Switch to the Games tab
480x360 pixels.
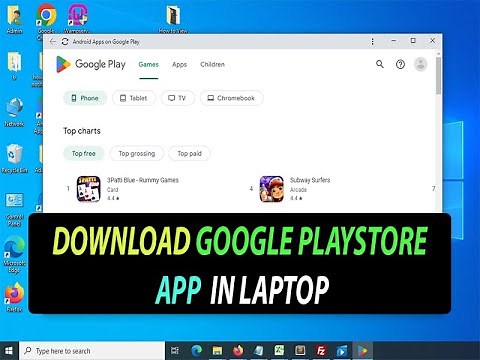[x=149, y=65]
